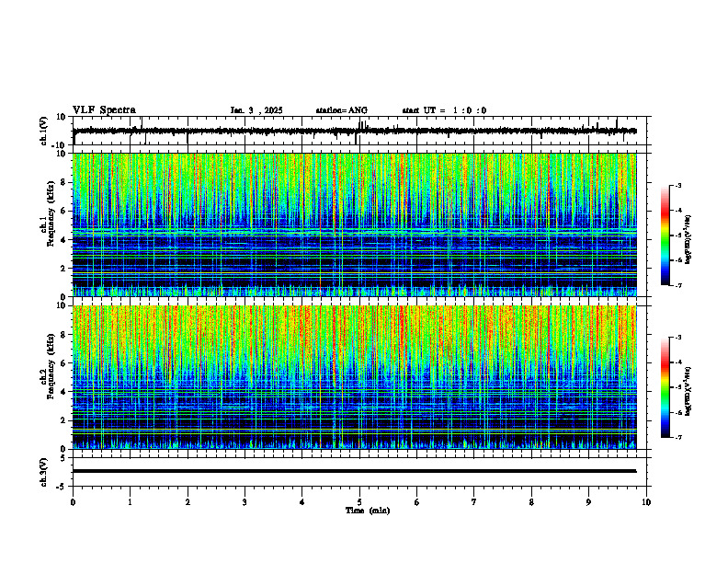
Task: Click the '5' tick of ch.3(V) axis
Action: pyautogui.click(x=63, y=457)
